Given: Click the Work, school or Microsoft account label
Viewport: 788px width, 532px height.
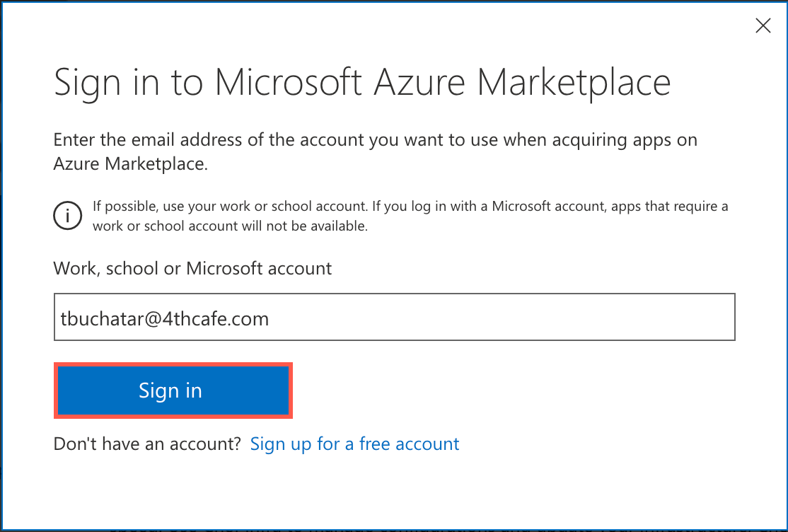Looking at the screenshot, I should (192, 269).
